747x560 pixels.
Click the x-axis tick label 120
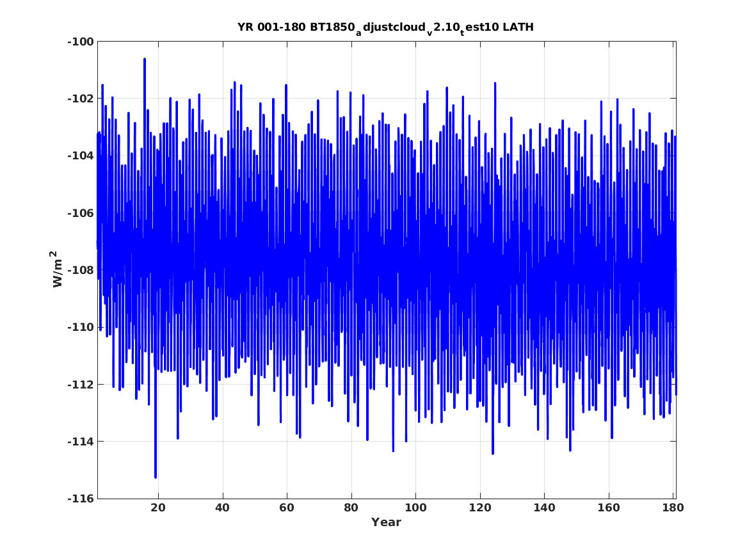pyautogui.click(x=479, y=508)
